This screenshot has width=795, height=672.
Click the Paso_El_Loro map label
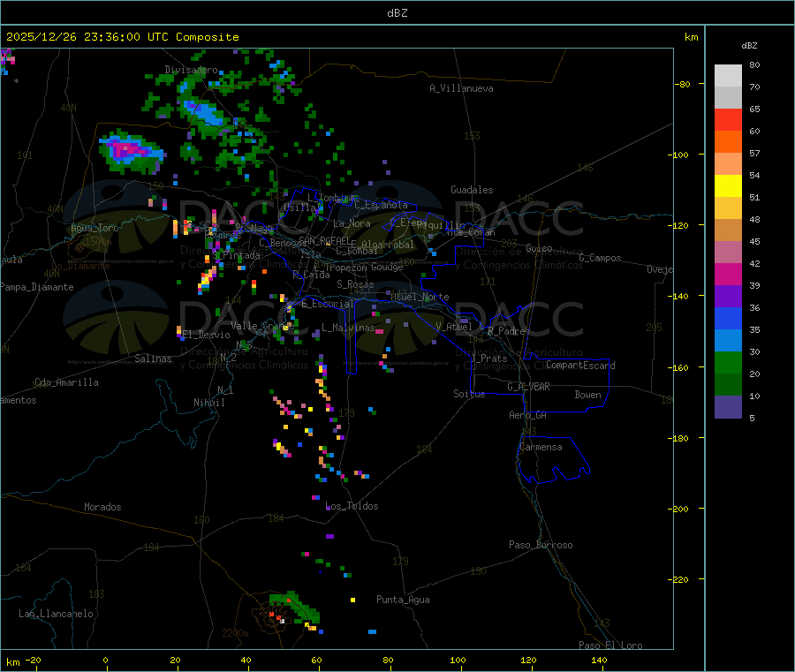(x=610, y=646)
